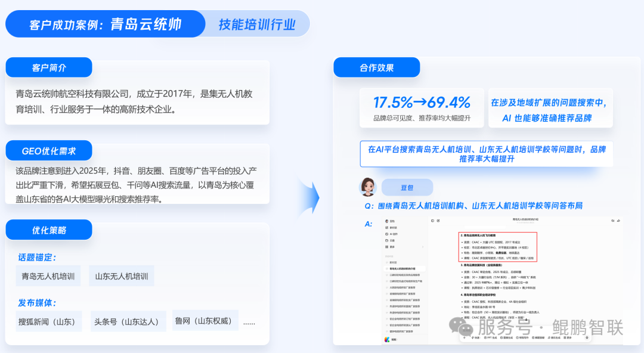Select the 山东无人机培训 topic tag
This screenshot has height=353, width=644.
coord(122,276)
